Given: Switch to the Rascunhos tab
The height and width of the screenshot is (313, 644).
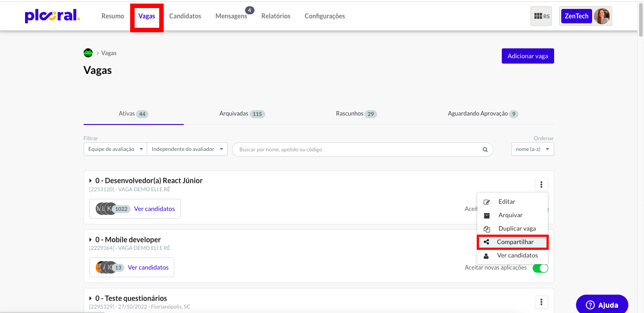Looking at the screenshot, I should point(356,114).
